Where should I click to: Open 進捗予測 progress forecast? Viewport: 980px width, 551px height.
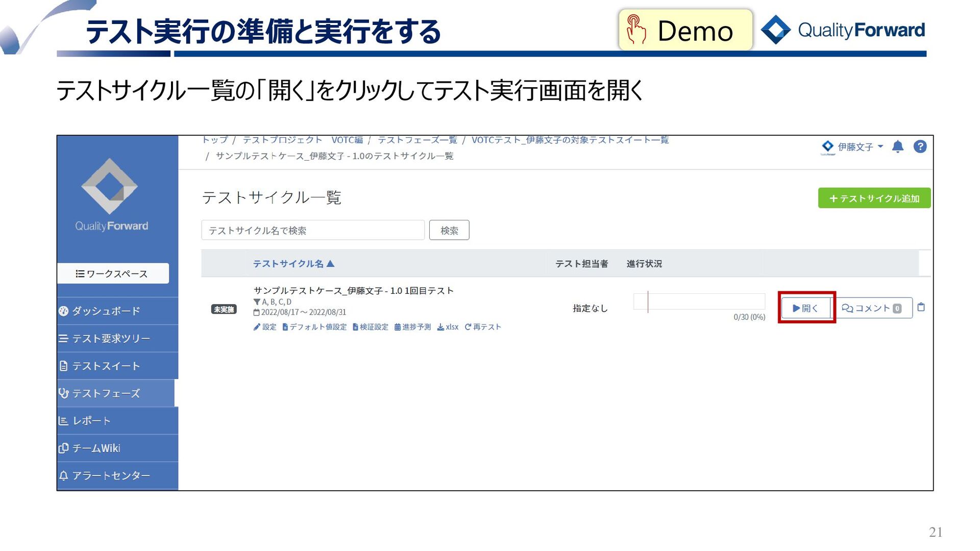(x=412, y=327)
